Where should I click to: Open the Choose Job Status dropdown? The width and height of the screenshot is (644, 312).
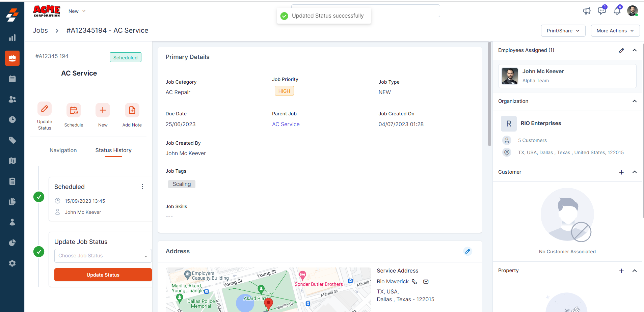click(103, 256)
